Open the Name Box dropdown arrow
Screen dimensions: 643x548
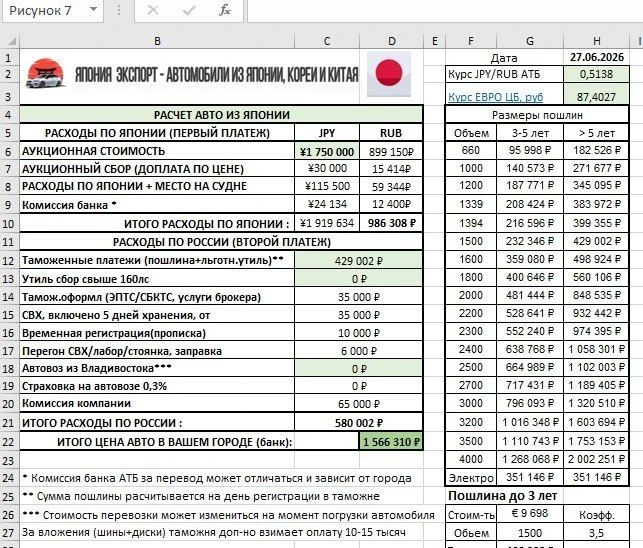93,9
